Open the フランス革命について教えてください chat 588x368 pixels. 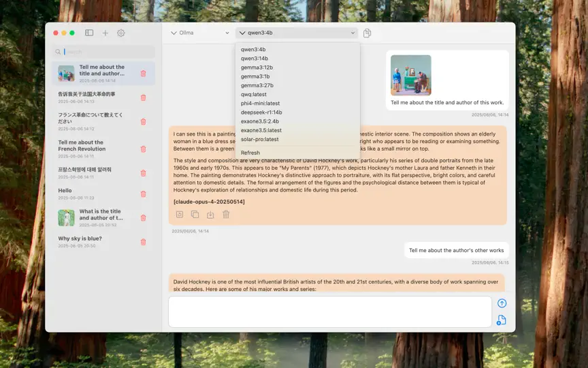coord(103,122)
